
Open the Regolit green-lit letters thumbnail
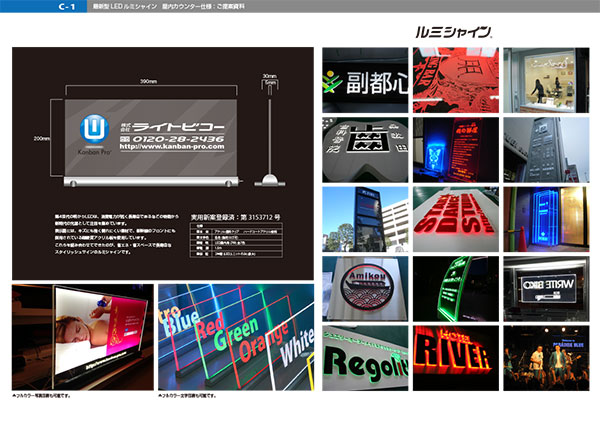(x=365, y=358)
